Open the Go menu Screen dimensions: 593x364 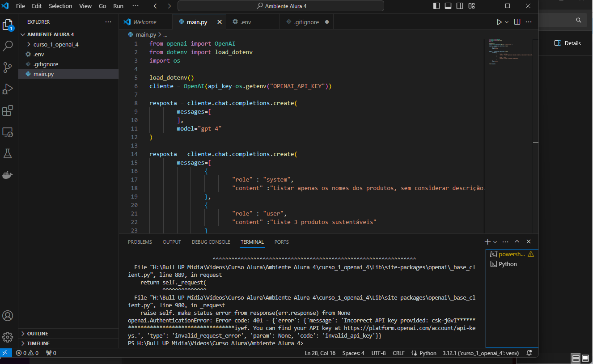[x=102, y=6]
